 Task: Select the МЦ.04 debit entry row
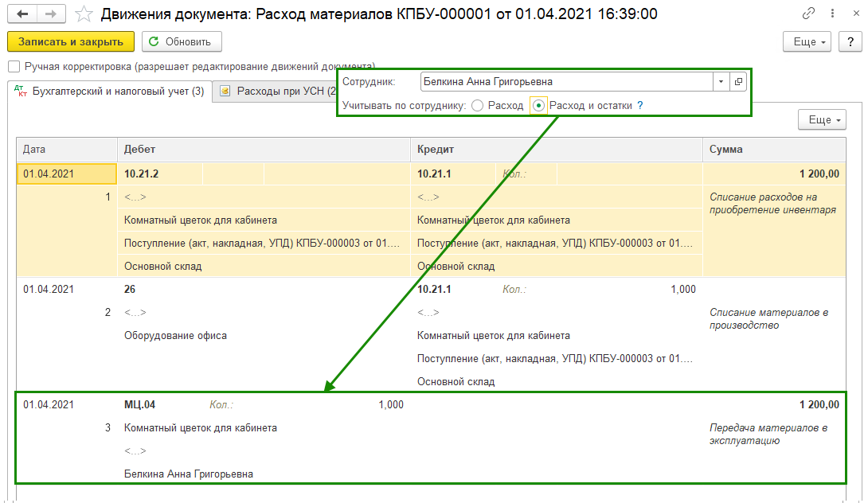pos(140,404)
